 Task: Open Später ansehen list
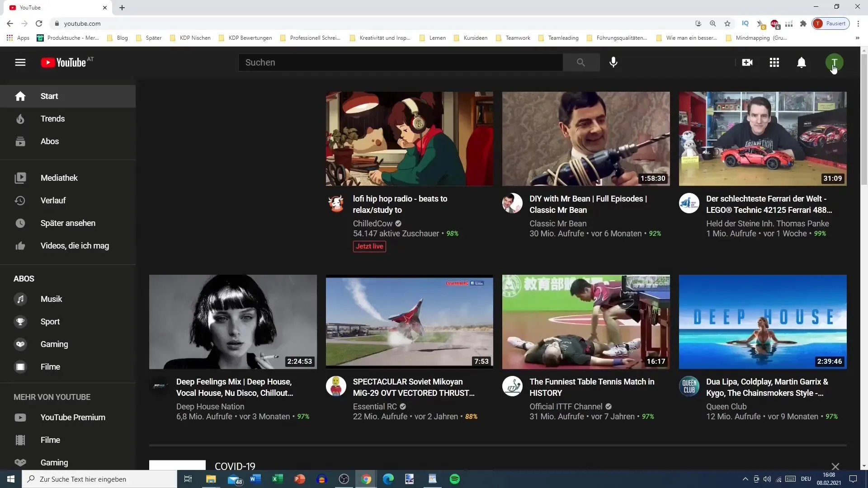(x=68, y=223)
